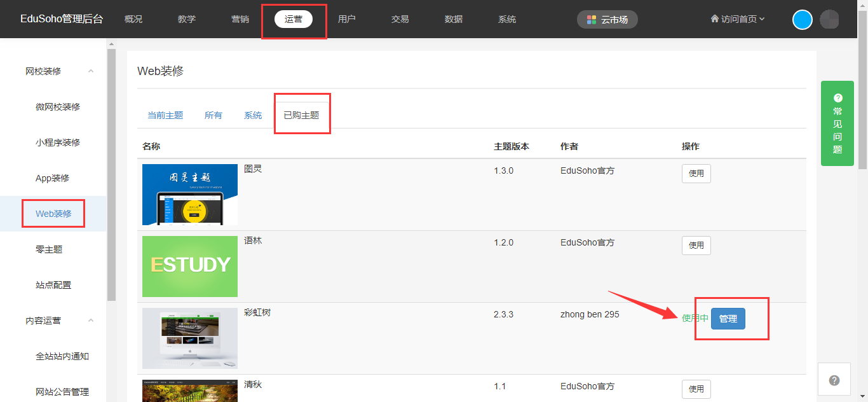
Task: Click 使用 button for 图灵 theme
Action: click(x=696, y=174)
